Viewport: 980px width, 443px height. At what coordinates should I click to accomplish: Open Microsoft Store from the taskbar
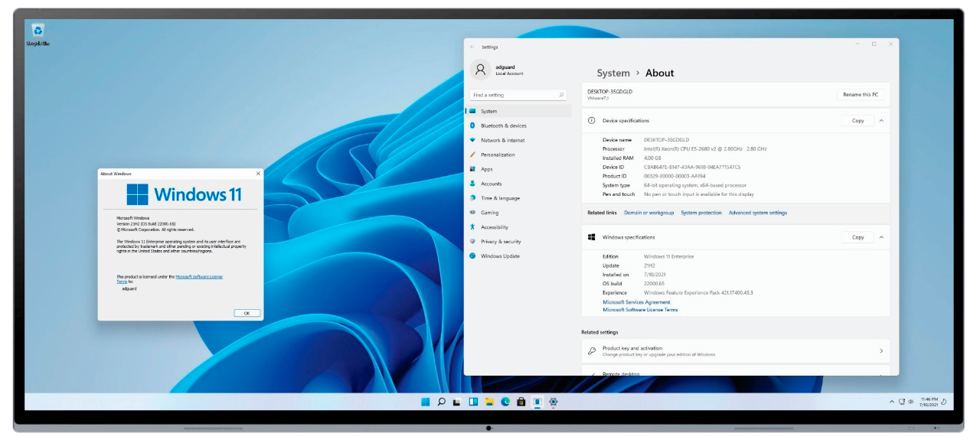pyautogui.click(x=521, y=401)
